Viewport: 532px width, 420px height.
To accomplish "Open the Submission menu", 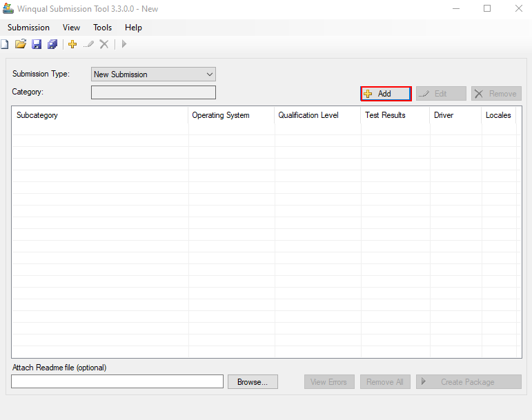I will [28, 28].
